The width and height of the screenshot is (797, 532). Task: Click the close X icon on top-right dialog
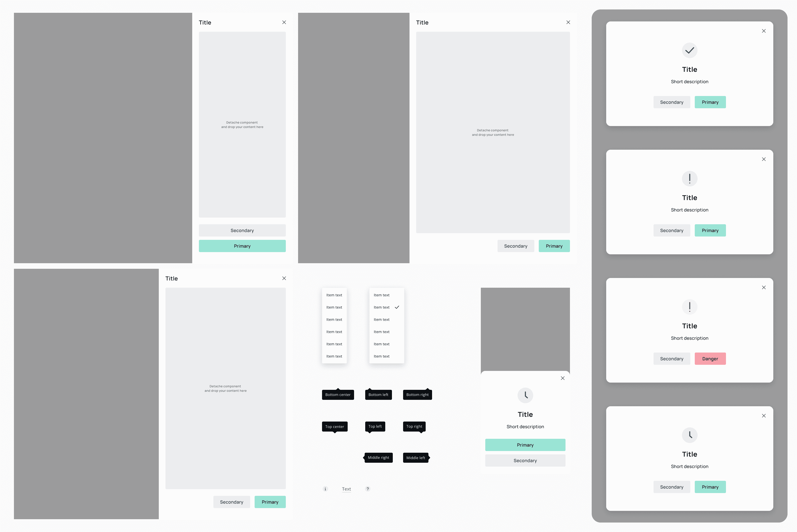(x=764, y=31)
